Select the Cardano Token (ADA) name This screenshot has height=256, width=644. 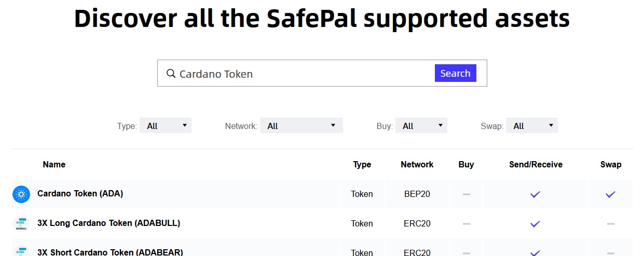[80, 193]
